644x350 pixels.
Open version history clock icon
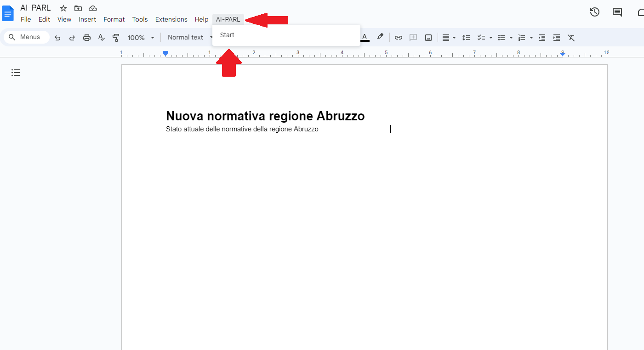pyautogui.click(x=595, y=12)
